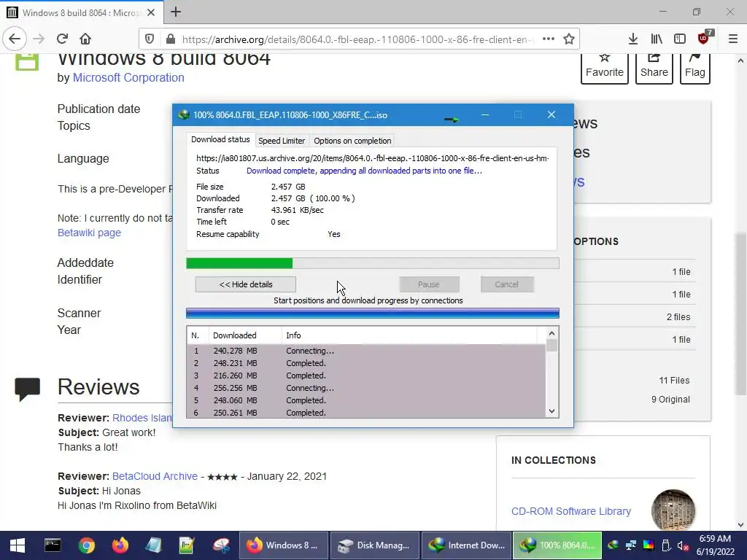The height and width of the screenshot is (560, 747).
Task: Open reviewer BetaCloud Archive profile
Action: tap(155, 476)
